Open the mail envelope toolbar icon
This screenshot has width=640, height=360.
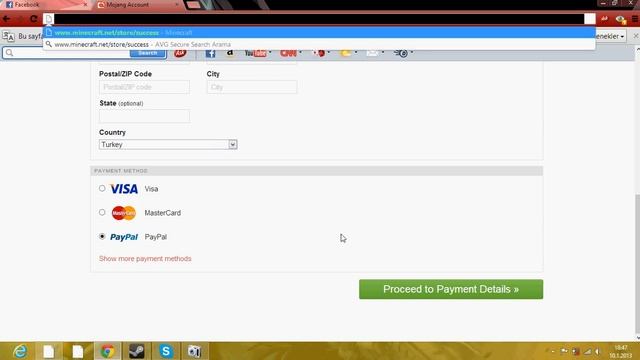372,53
